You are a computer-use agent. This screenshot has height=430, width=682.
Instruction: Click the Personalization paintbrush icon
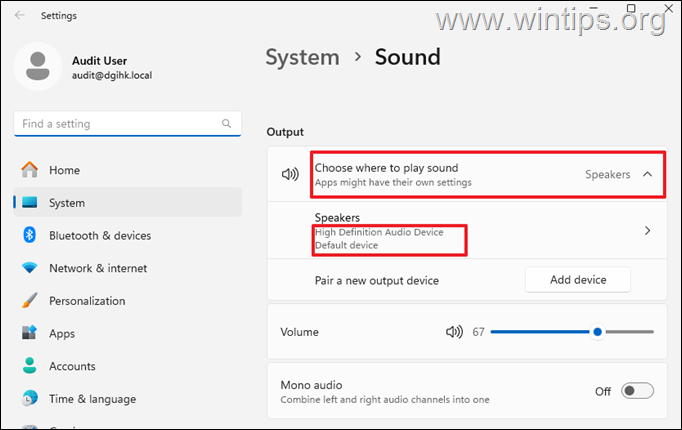(x=29, y=301)
